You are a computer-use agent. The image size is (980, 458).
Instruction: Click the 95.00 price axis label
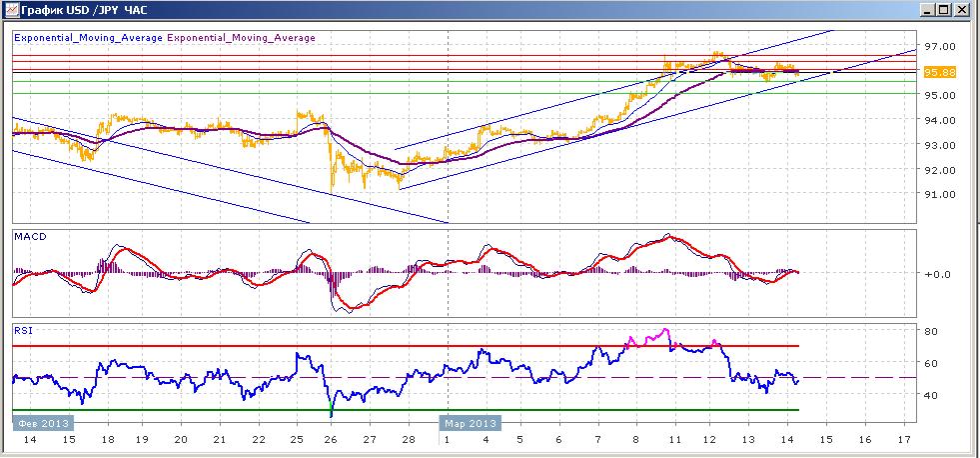point(940,95)
